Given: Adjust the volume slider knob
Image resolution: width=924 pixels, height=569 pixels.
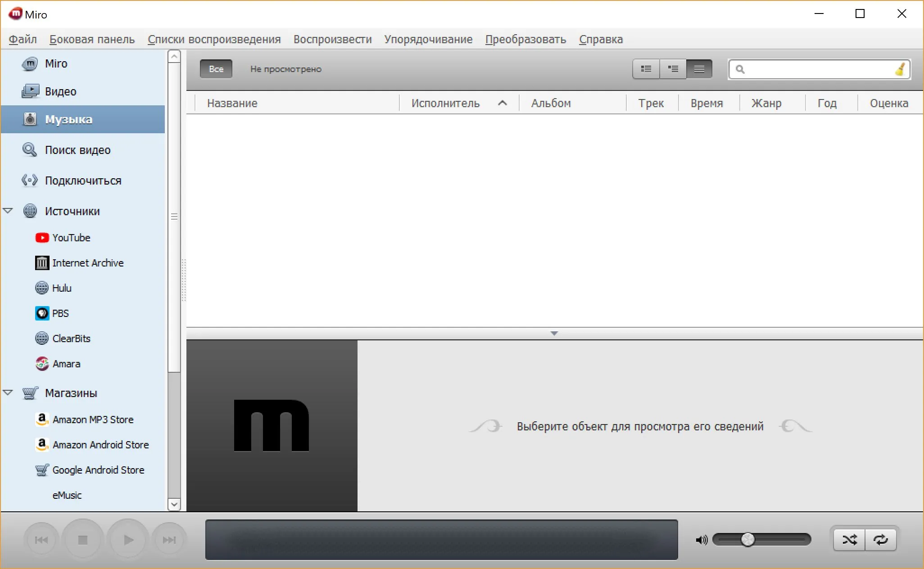Looking at the screenshot, I should pos(748,539).
